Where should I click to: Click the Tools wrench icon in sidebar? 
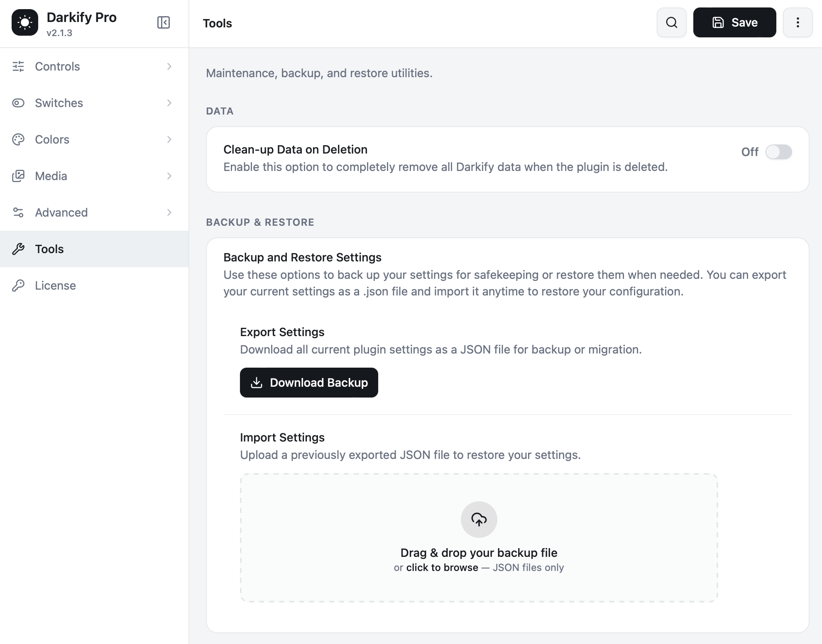click(18, 249)
